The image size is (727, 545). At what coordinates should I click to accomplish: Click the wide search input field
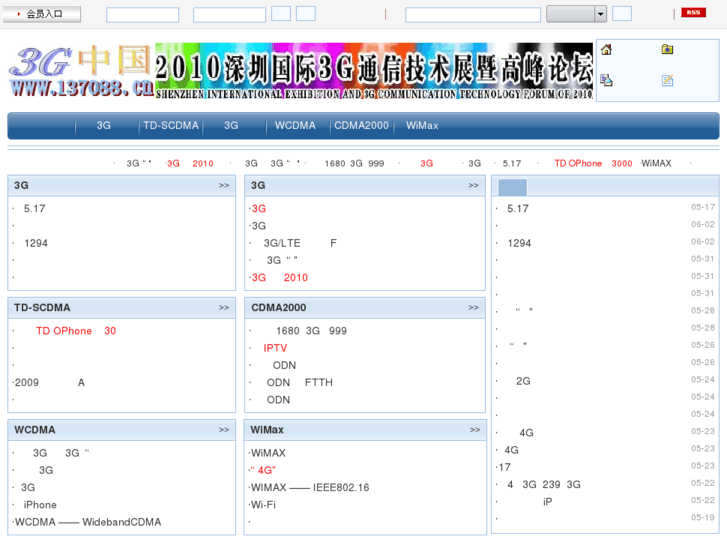(x=473, y=15)
